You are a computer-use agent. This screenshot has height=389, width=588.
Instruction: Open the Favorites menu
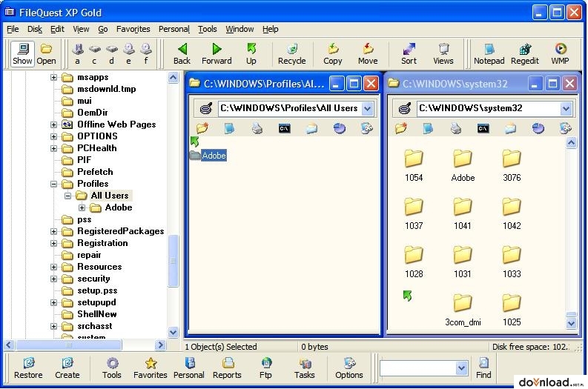click(x=133, y=29)
